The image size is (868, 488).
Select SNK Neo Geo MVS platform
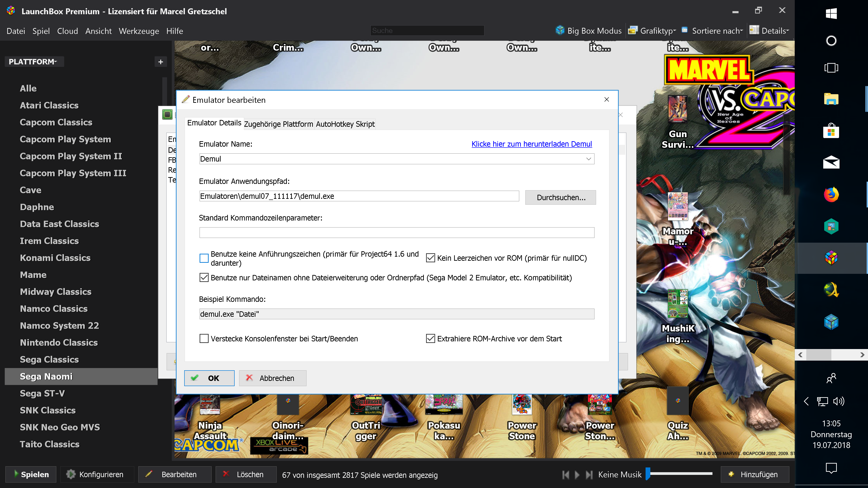coord(60,427)
